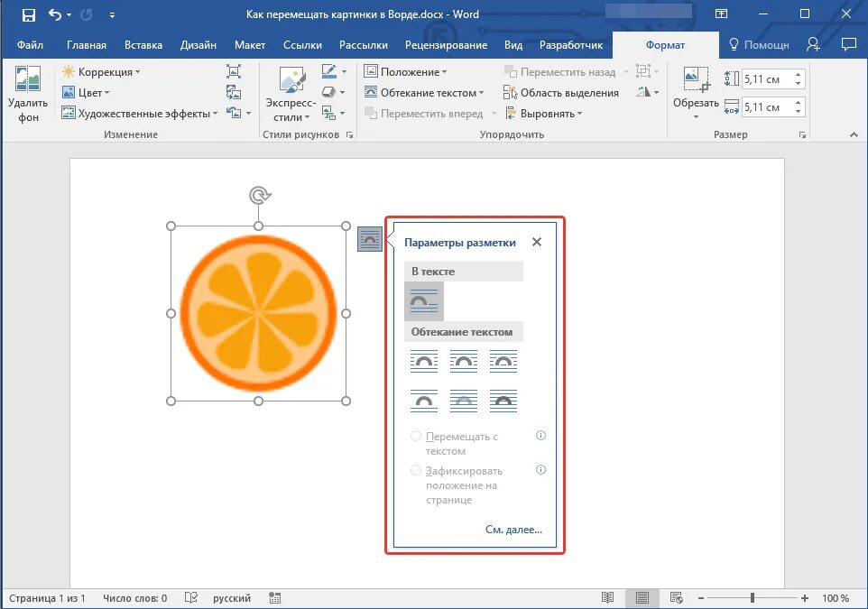The height and width of the screenshot is (609, 868).
Task: Click the Picture Layout icon
Action: coord(329,114)
